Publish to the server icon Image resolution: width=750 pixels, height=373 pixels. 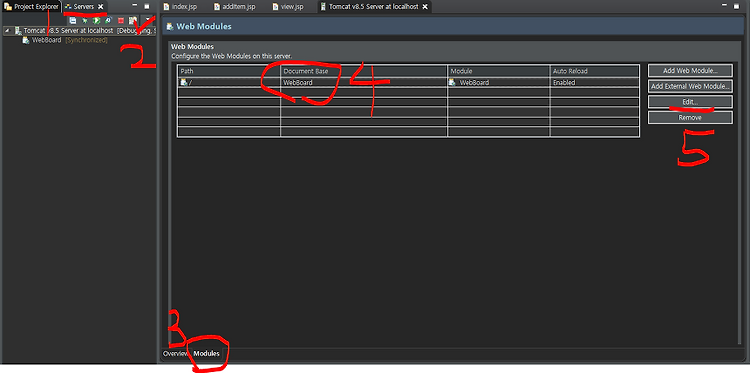point(133,21)
